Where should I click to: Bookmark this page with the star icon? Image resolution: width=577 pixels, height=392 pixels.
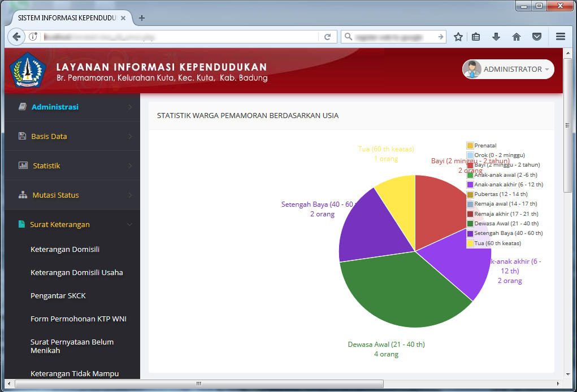(x=458, y=37)
